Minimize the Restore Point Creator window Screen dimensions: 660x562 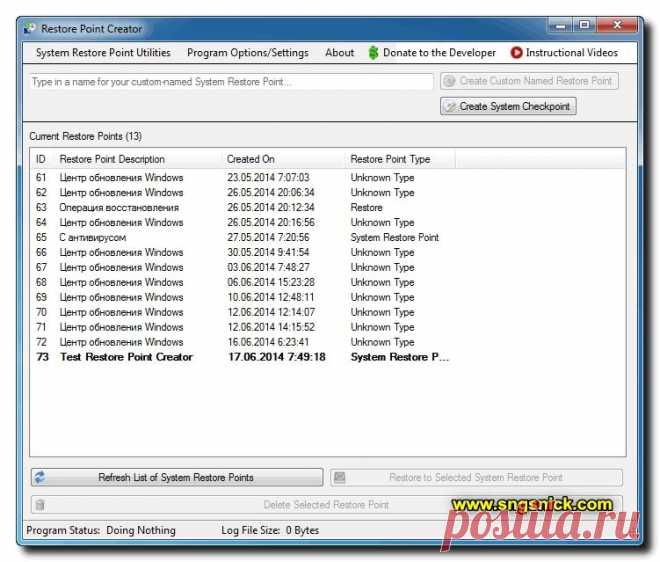coord(560,25)
